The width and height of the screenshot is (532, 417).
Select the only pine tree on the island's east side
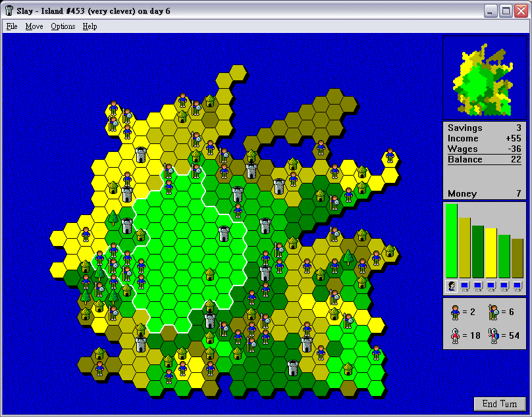pos(348,258)
